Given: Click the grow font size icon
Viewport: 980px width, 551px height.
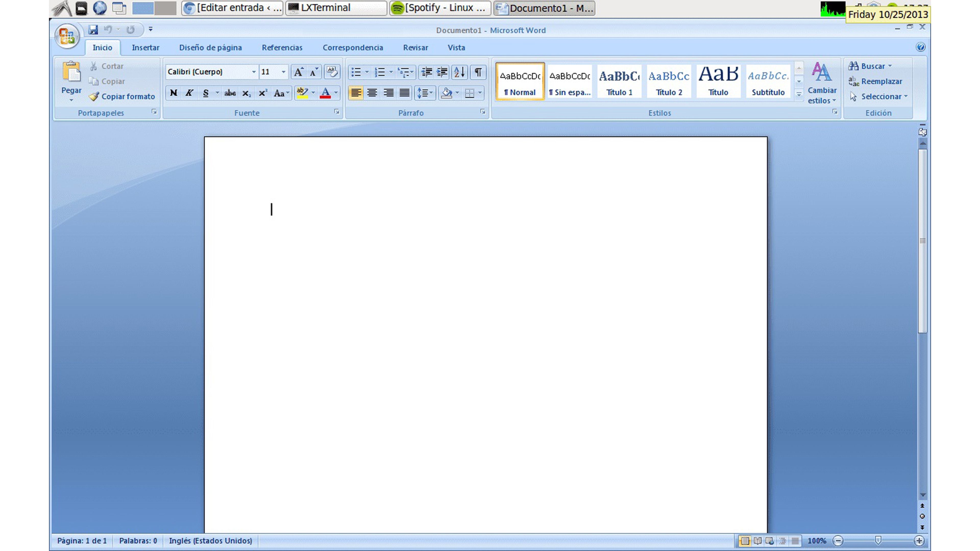Looking at the screenshot, I should tap(299, 72).
